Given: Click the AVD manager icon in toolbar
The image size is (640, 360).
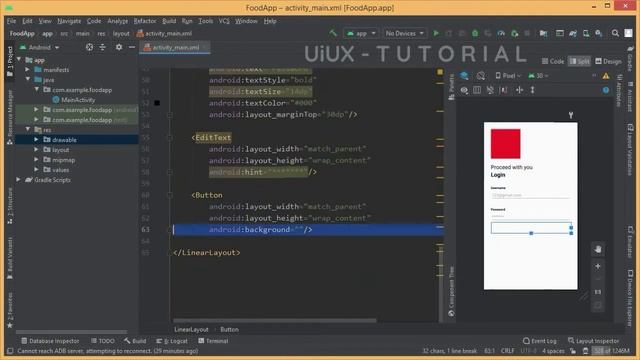Looking at the screenshot, I should click(586, 33).
